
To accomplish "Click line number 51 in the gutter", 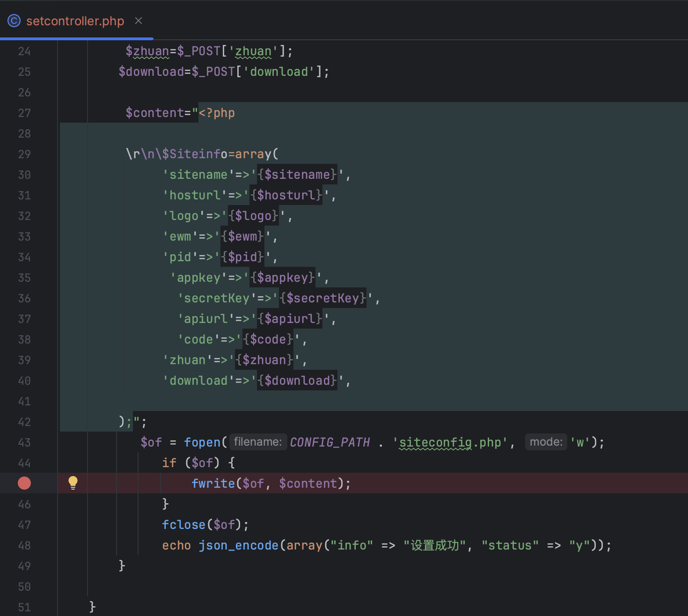I will [24, 607].
